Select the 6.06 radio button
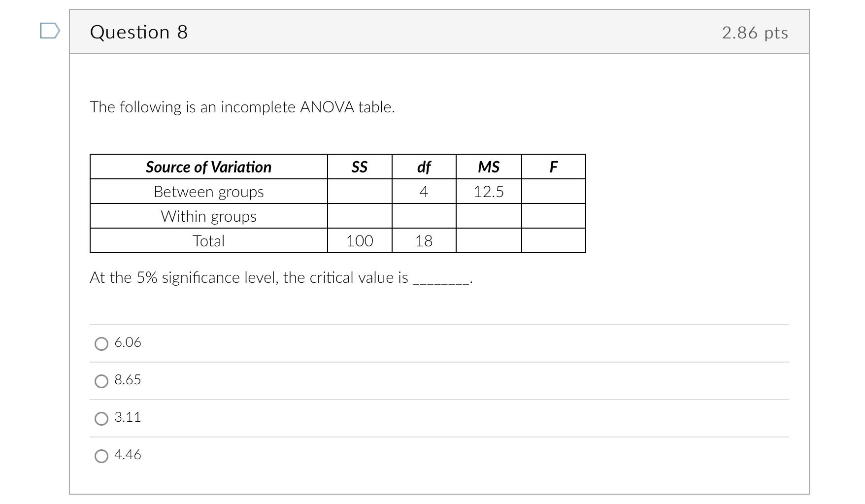Screen dimensions: 865x504 pyautogui.click(x=101, y=343)
